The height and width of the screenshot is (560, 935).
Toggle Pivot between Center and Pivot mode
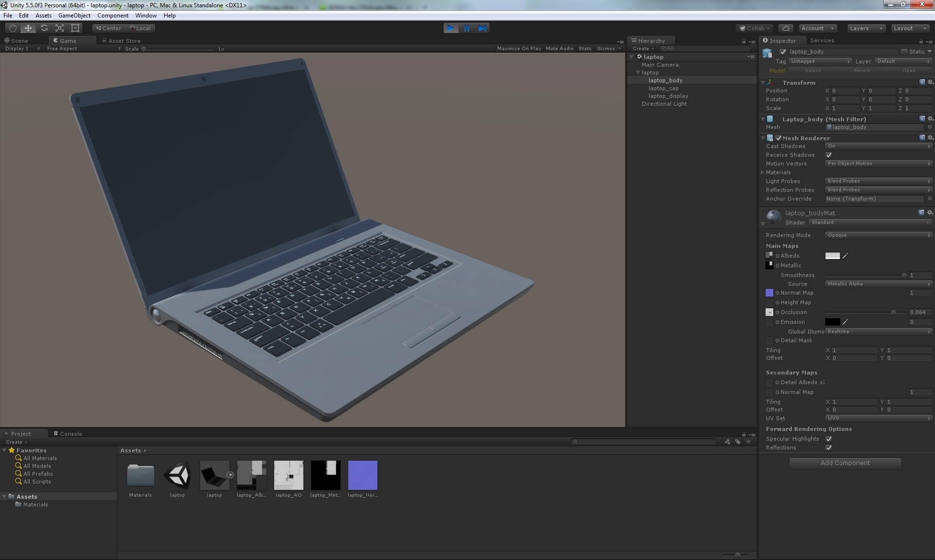[x=108, y=28]
